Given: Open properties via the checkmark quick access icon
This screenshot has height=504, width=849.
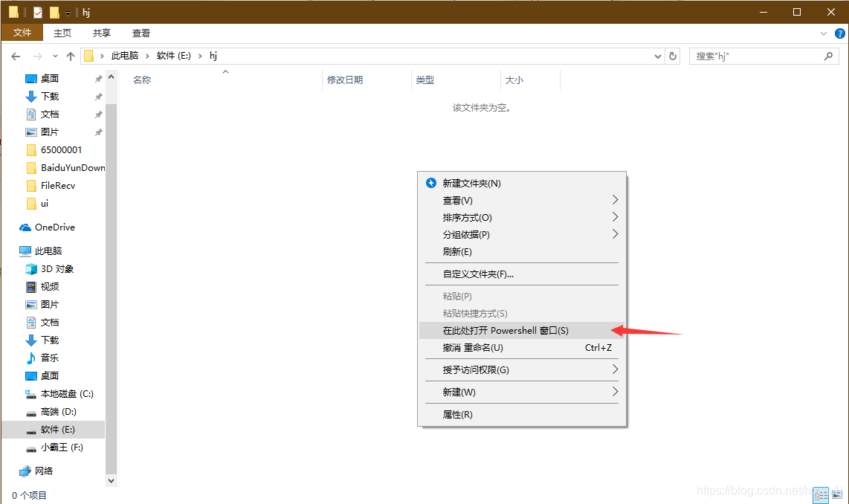Looking at the screenshot, I should click(x=38, y=12).
